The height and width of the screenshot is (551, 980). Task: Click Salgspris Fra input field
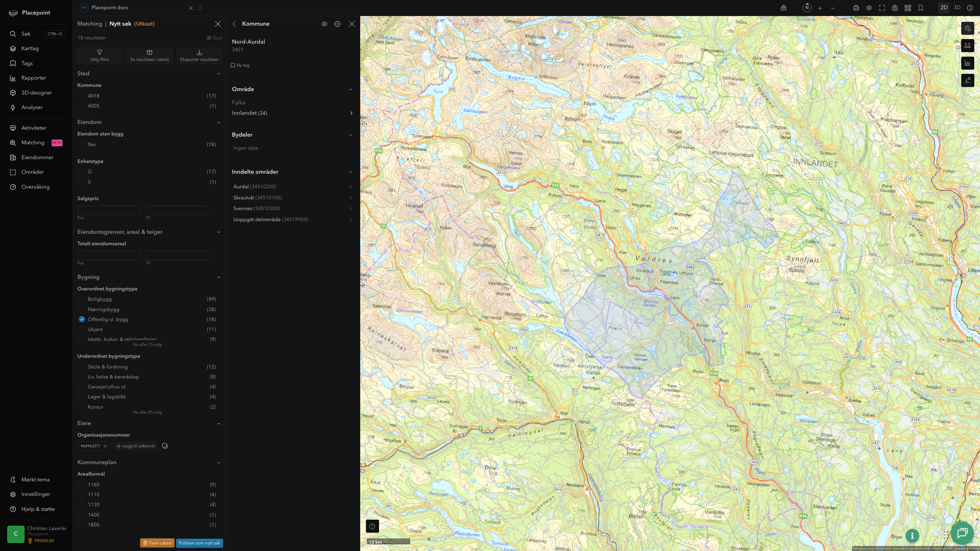(x=109, y=210)
